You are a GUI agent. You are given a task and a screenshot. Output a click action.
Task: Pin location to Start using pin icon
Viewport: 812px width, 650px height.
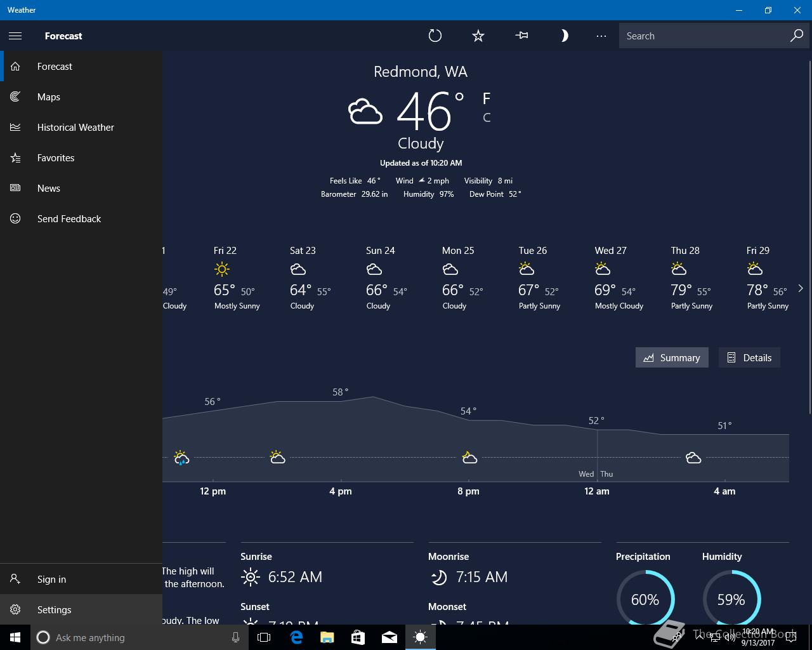coord(521,36)
